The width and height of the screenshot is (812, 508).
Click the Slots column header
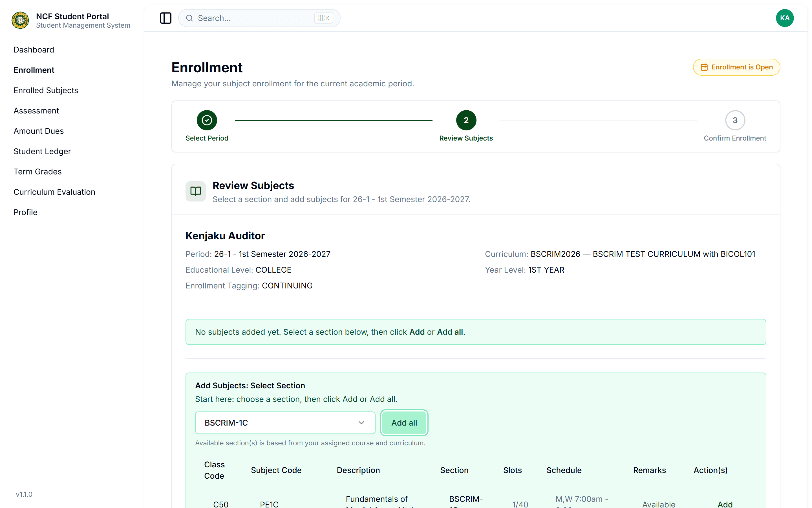tap(512, 470)
